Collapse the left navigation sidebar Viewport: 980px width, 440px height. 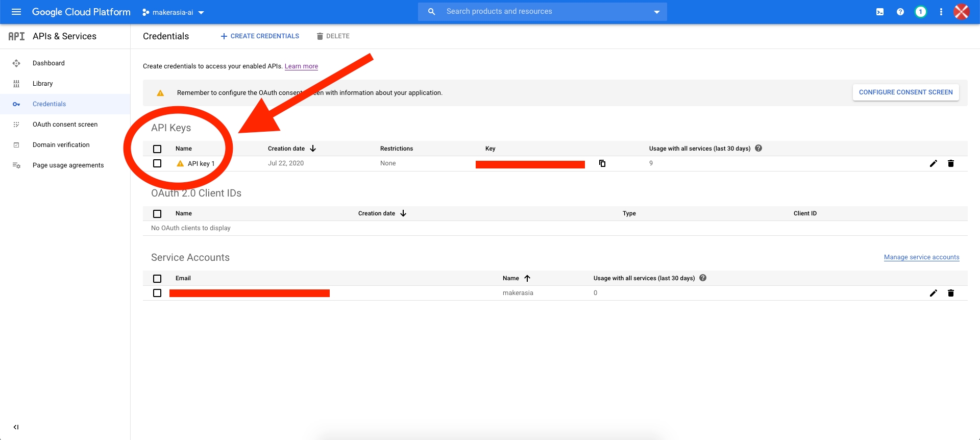[x=16, y=427]
